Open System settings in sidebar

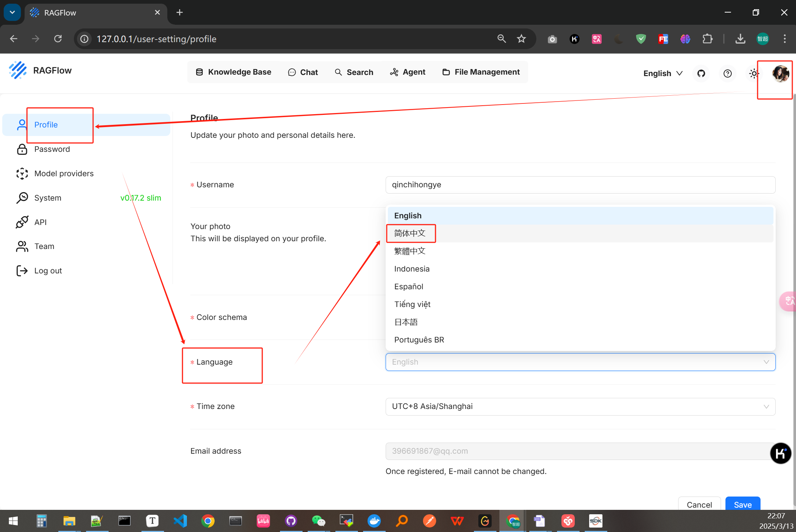click(x=48, y=198)
